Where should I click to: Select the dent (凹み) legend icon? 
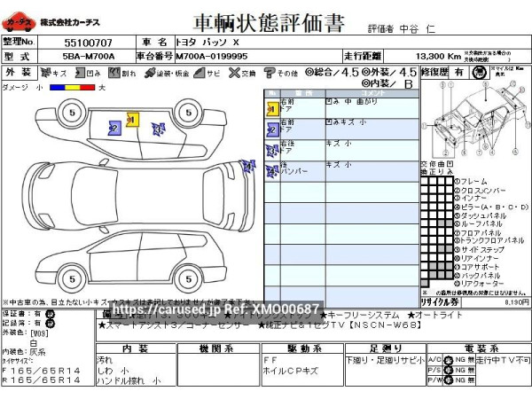[x=79, y=73]
